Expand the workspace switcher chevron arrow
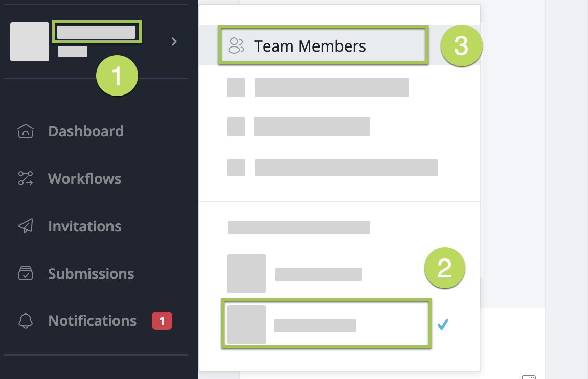This screenshot has width=588, height=379. 174,41
